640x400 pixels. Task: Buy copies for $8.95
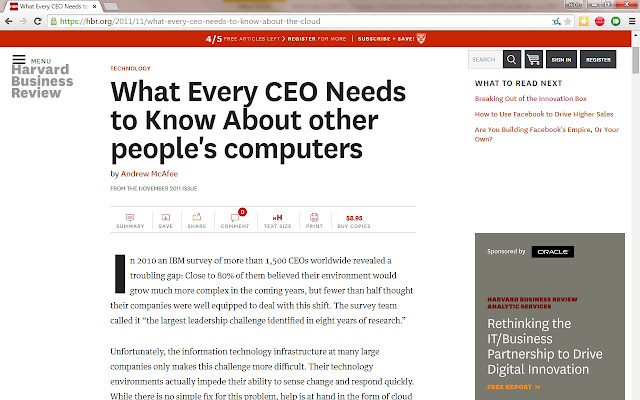click(354, 221)
